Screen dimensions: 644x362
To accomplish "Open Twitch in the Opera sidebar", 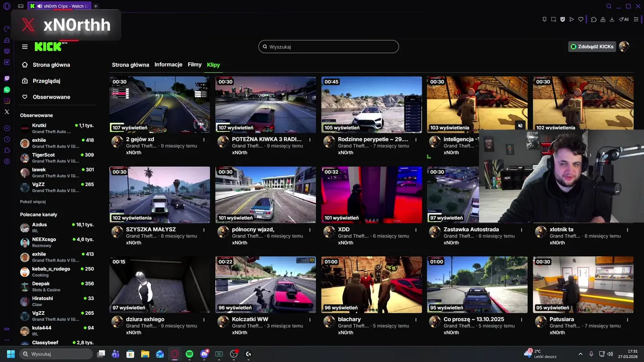I will (x=7, y=78).
